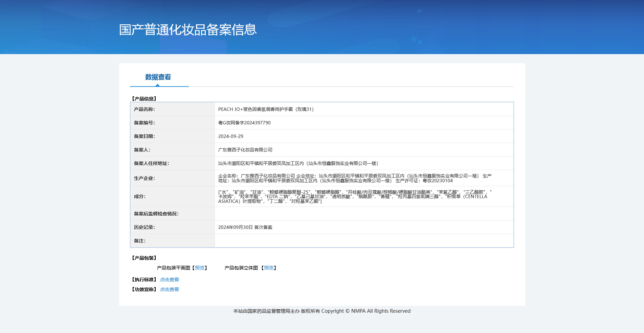Open the 产品包装立体图 预览 link
Image resolution: width=644 pixels, height=333 pixels.
click(x=269, y=268)
